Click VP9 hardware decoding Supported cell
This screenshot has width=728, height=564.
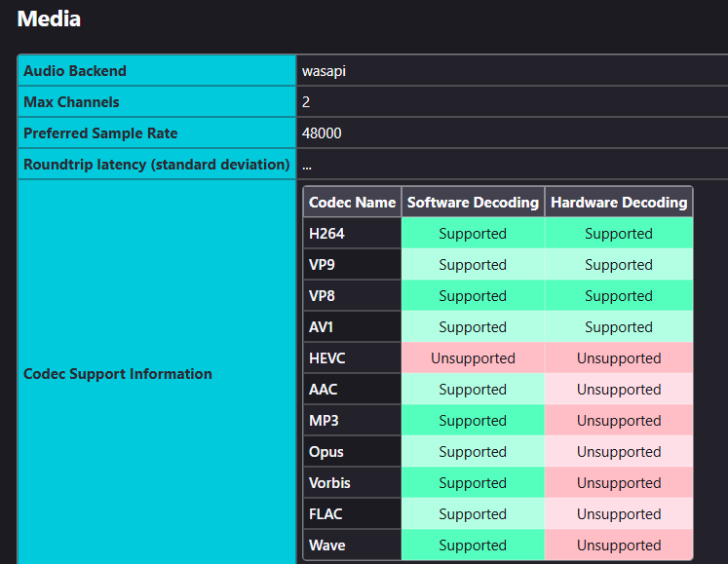[x=619, y=265]
